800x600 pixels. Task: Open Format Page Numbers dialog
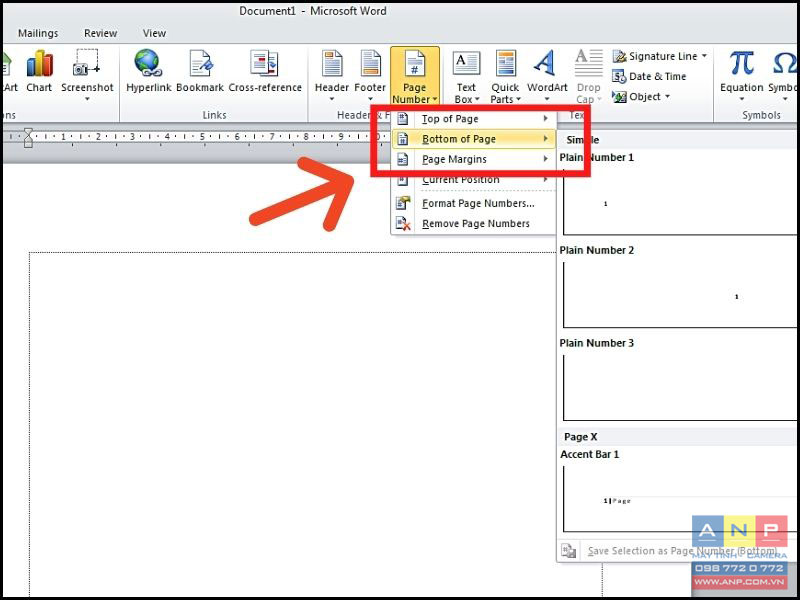point(473,203)
